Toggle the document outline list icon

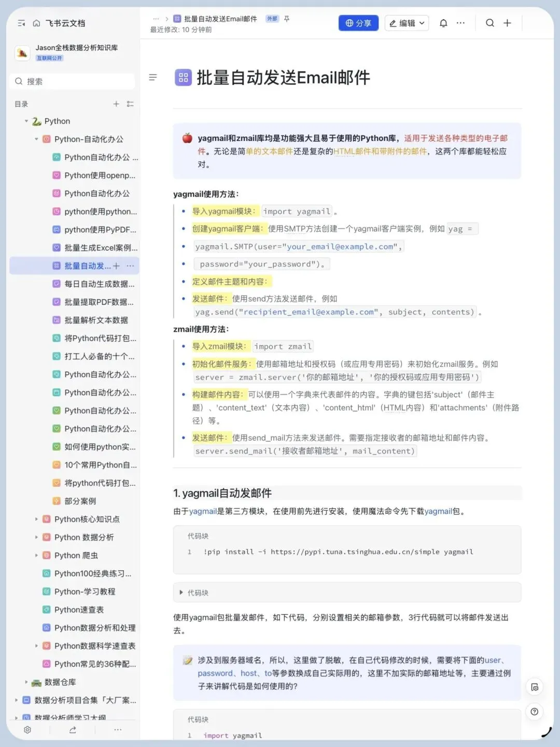153,77
